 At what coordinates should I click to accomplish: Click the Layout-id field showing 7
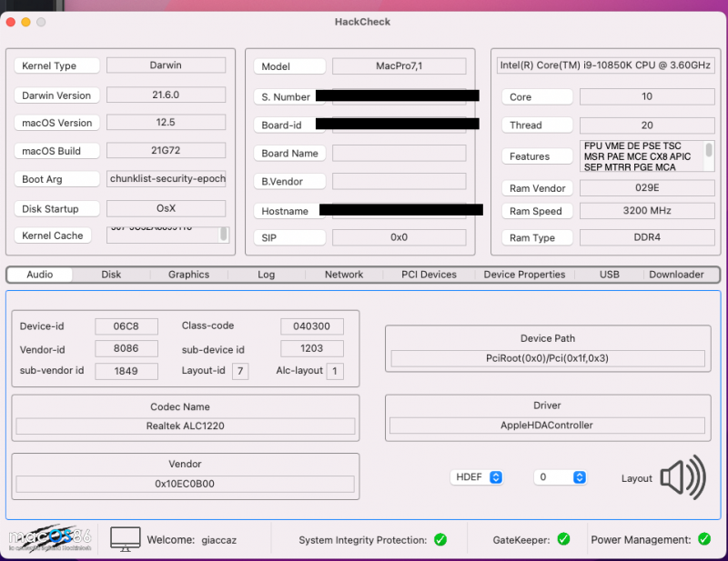[240, 371]
